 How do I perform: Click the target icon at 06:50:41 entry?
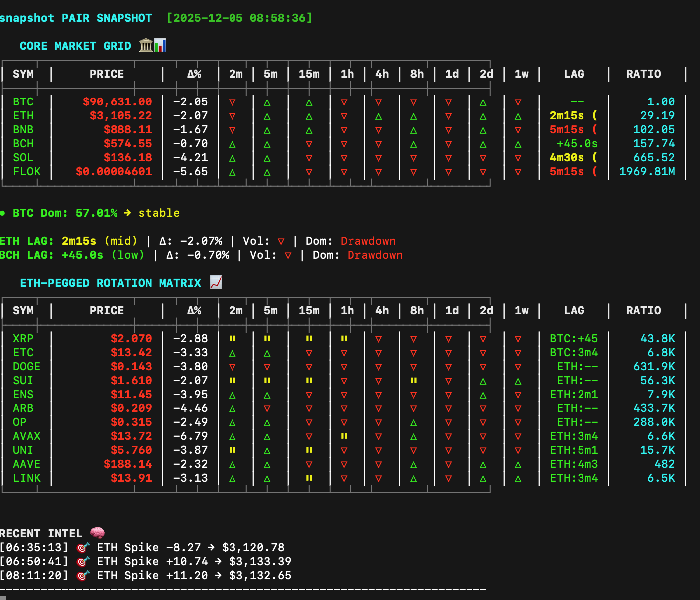[83, 561]
